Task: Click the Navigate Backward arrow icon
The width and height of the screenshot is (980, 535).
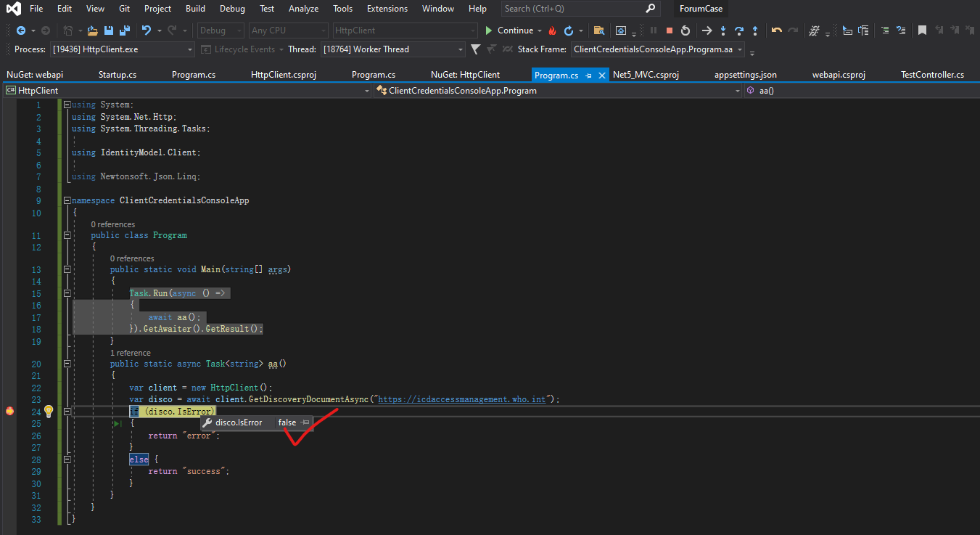Action: (20, 30)
